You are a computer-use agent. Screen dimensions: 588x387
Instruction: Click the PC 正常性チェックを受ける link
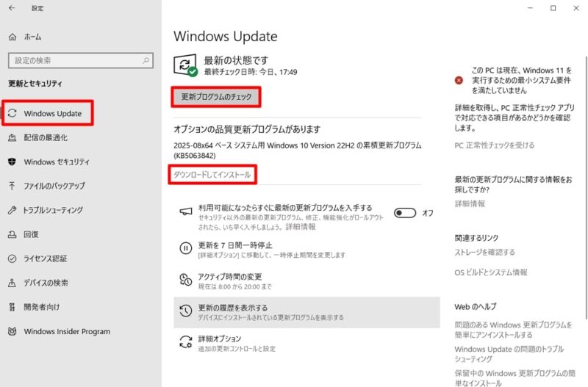pyautogui.click(x=494, y=145)
